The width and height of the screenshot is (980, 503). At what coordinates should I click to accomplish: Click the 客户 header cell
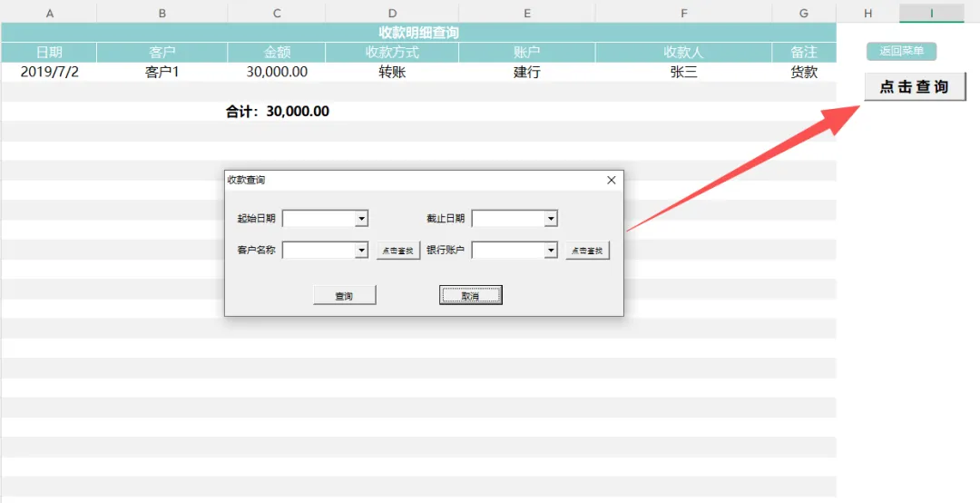[x=162, y=53]
